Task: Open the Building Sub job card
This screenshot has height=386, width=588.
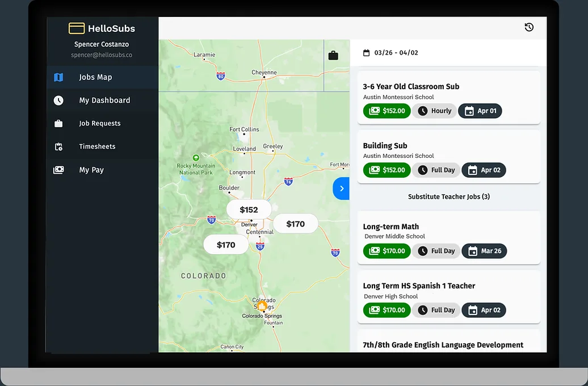Action: (x=449, y=157)
